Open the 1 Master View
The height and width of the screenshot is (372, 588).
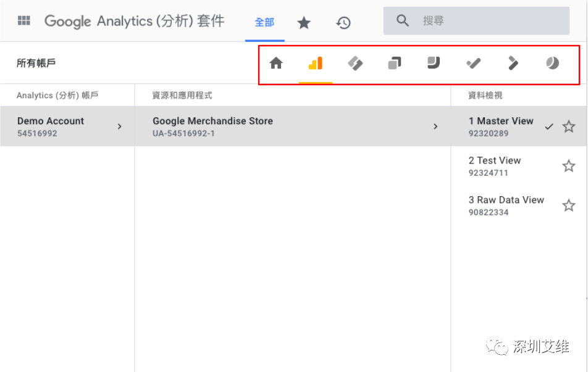click(501, 121)
